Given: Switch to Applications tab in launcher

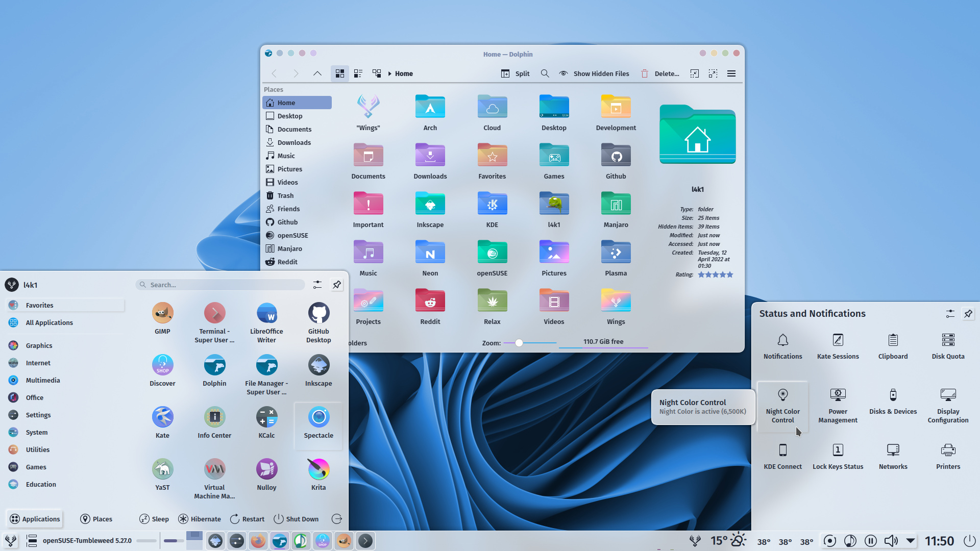Looking at the screenshot, I should pos(35,519).
